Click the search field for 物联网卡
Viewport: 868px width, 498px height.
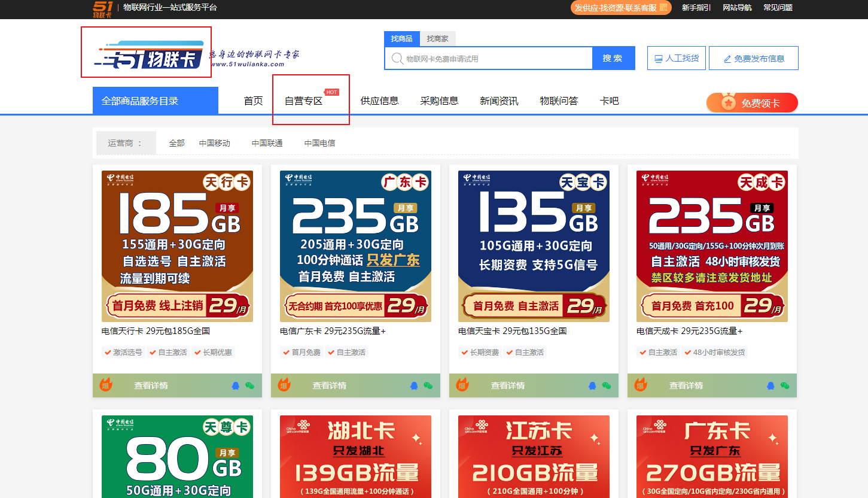(x=489, y=59)
